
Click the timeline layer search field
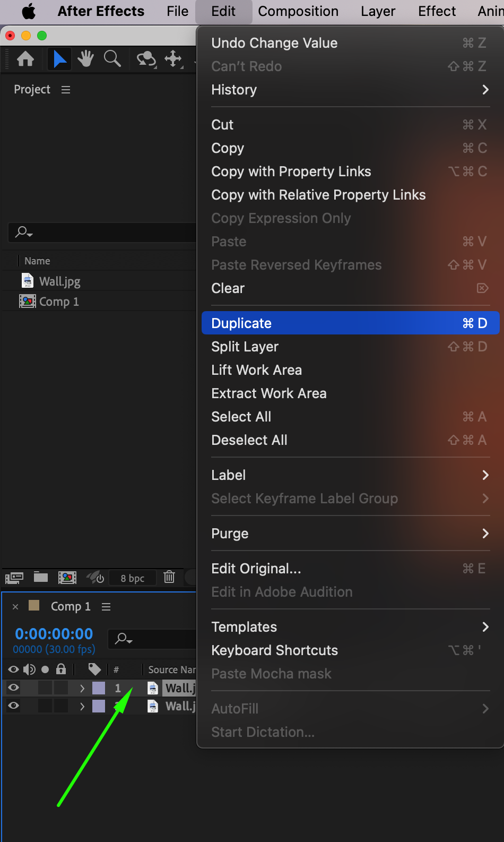point(152,639)
